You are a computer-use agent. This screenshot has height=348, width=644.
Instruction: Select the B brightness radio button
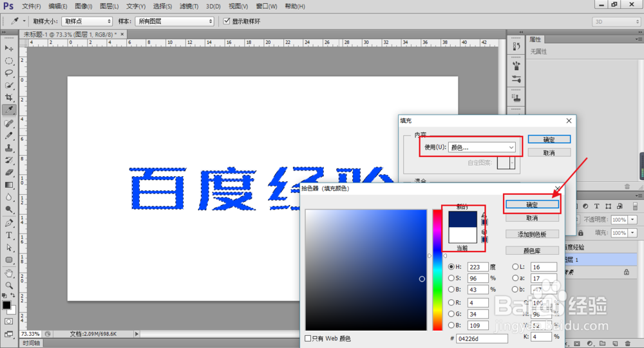click(451, 289)
